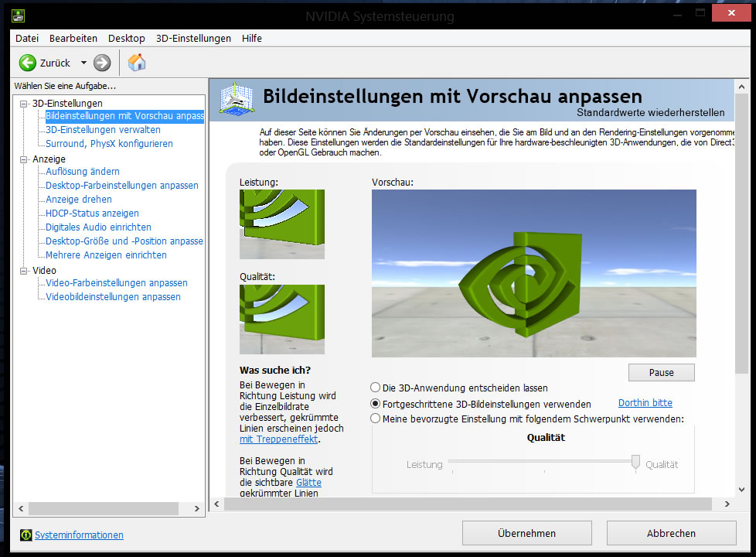The image size is (756, 557).
Task: Click the rotating NVIDIA logo Vorschau image
Action: tap(533, 273)
